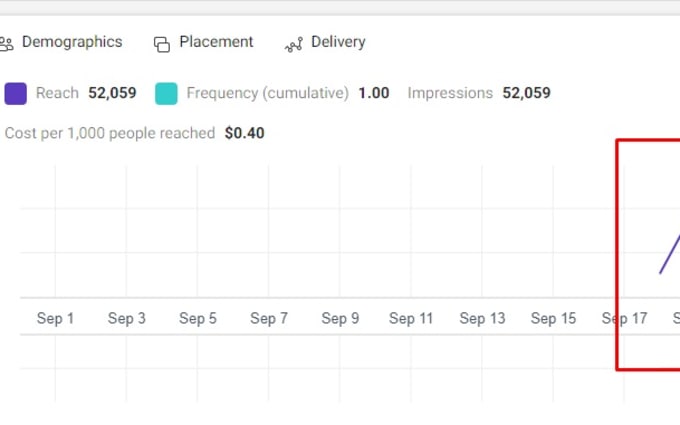Select the Delivery tab
Viewport: 680px width, 425px height.
(338, 42)
